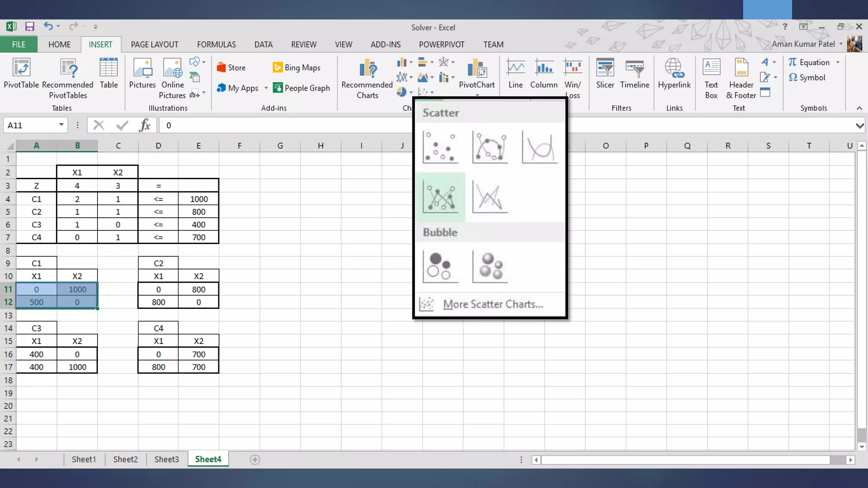
Task: Click the Save icon in quick access
Action: pos(30,27)
